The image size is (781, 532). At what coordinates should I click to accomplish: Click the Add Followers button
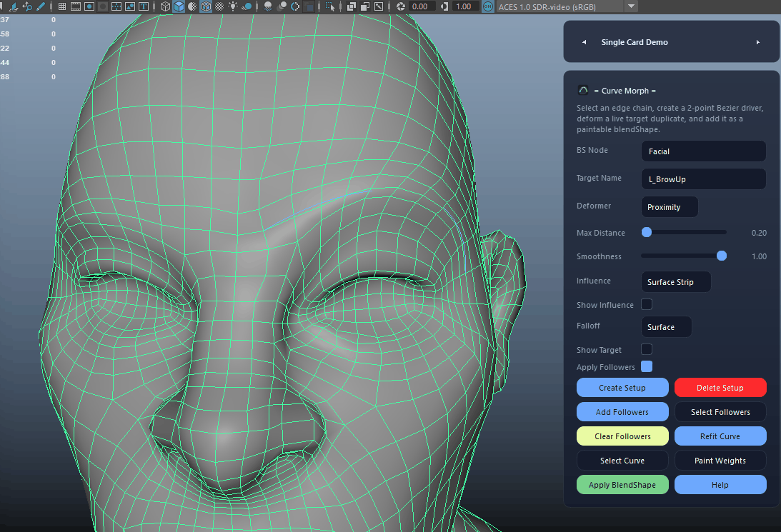coord(622,412)
